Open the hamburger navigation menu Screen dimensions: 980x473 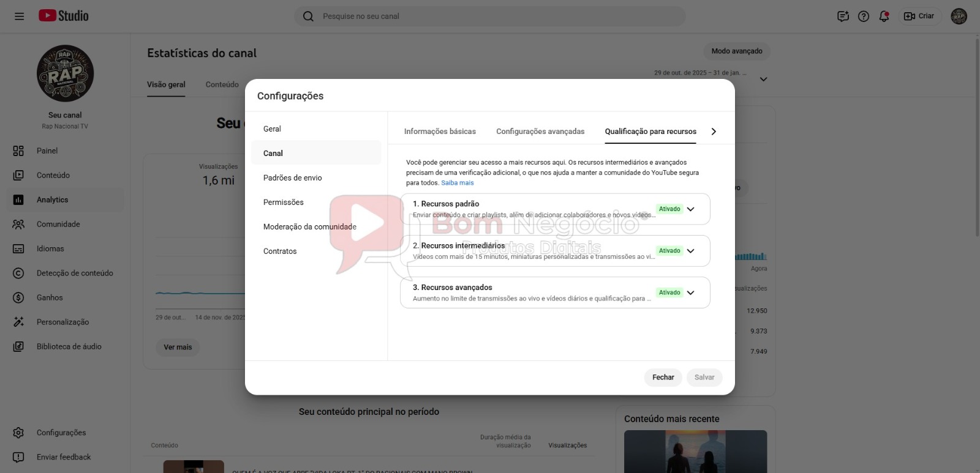[19, 16]
